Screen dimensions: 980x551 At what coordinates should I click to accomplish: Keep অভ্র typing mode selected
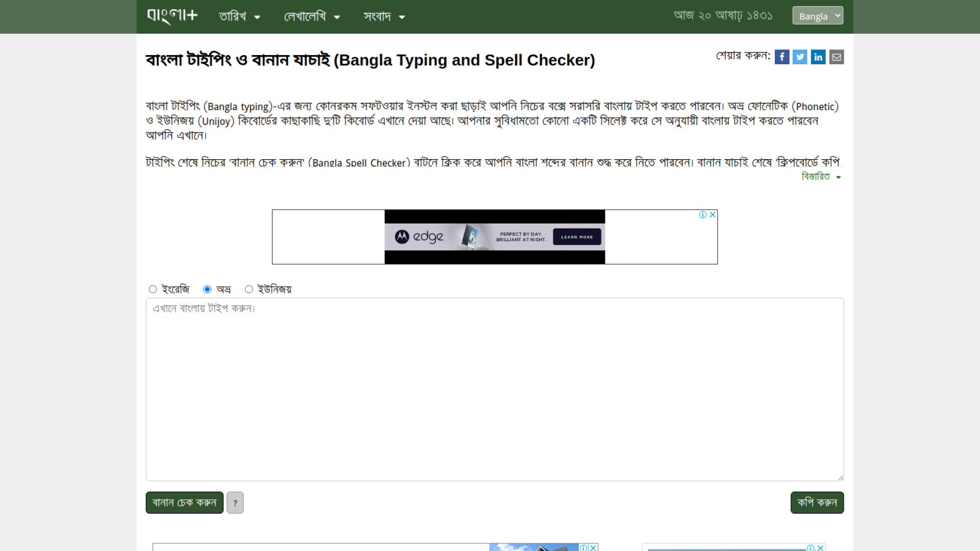207,289
